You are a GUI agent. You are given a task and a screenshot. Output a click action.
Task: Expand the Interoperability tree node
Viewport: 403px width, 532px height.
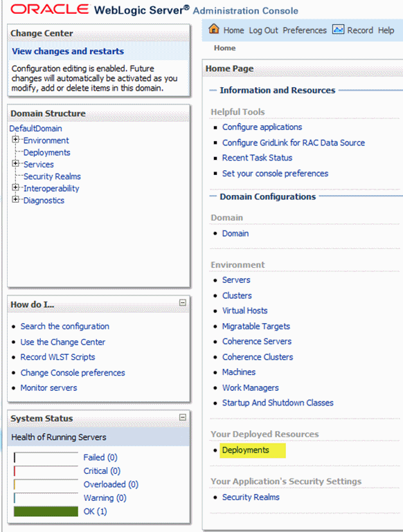pos(15,187)
